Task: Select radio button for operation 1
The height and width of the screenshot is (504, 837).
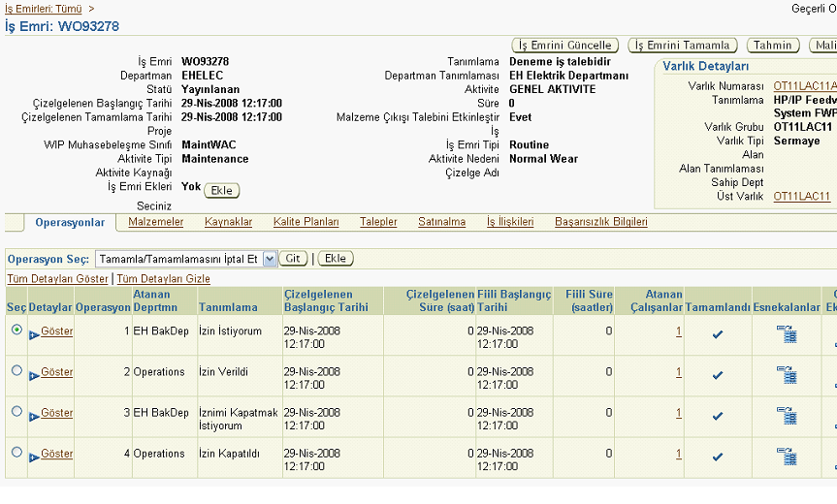Action: [x=16, y=331]
